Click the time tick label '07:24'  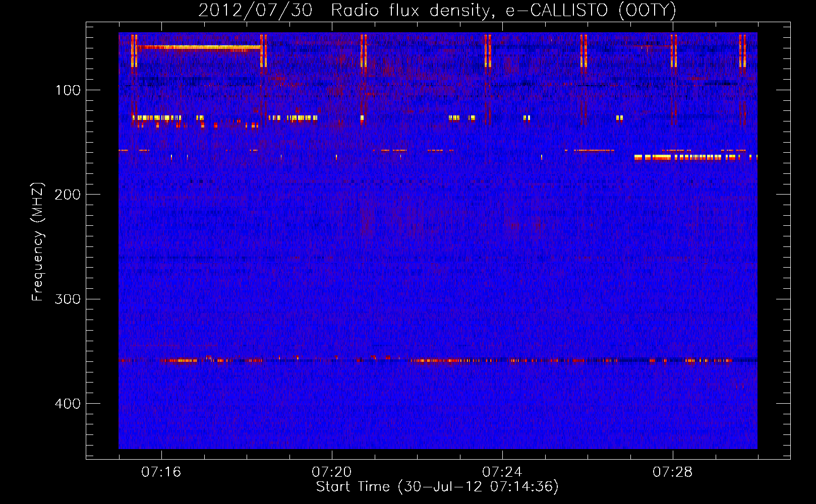coord(502,472)
